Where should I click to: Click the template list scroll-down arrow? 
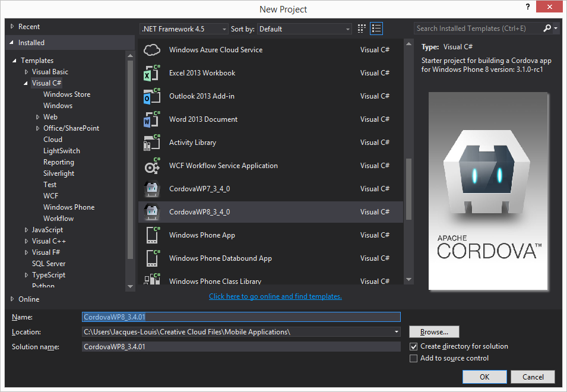pos(408,279)
